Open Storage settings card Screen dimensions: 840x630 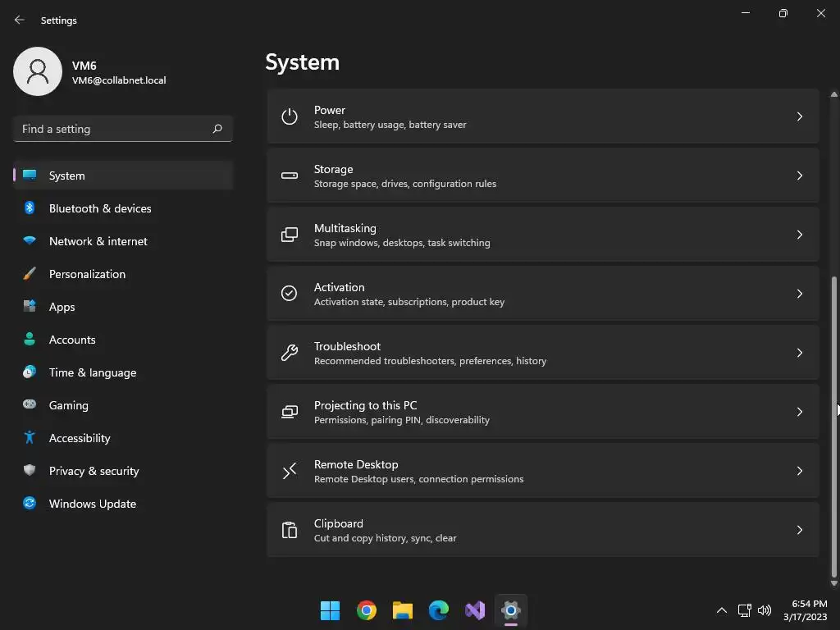tap(543, 176)
